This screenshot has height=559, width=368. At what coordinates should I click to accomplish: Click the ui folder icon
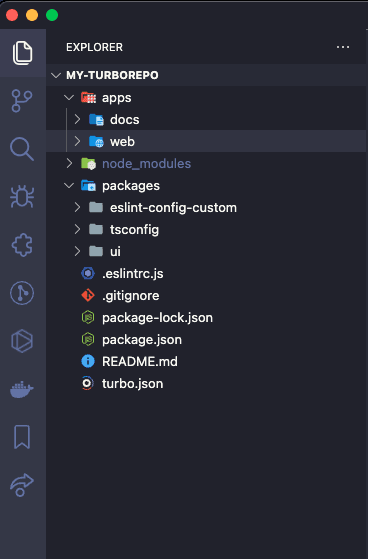click(x=96, y=251)
